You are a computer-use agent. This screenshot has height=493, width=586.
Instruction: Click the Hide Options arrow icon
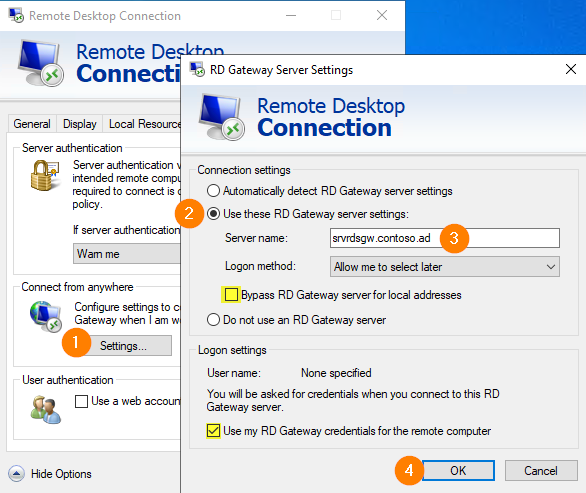[16, 474]
